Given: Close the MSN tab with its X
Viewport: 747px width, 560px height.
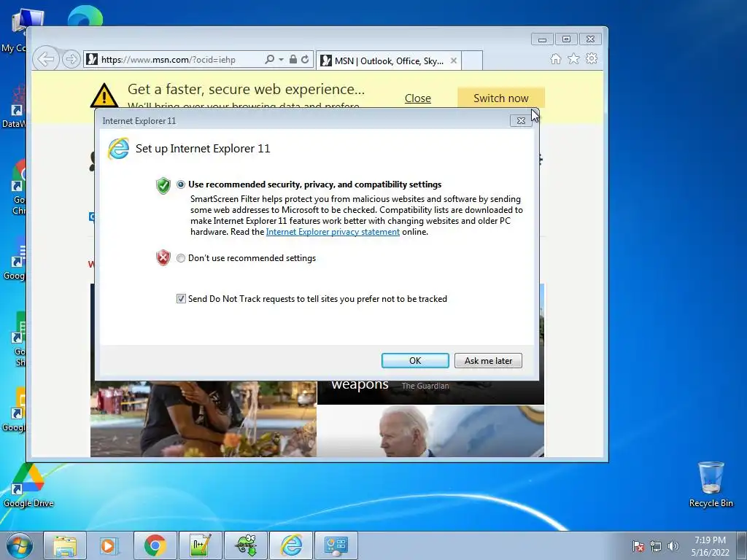Looking at the screenshot, I should coord(454,61).
